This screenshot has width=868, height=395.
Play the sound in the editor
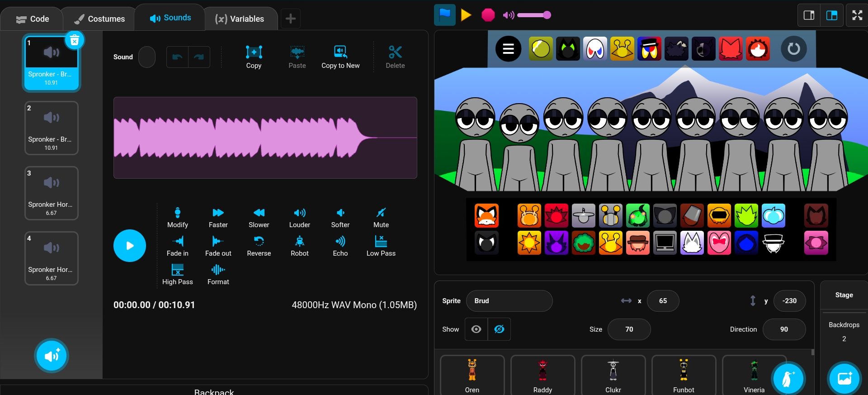point(130,246)
